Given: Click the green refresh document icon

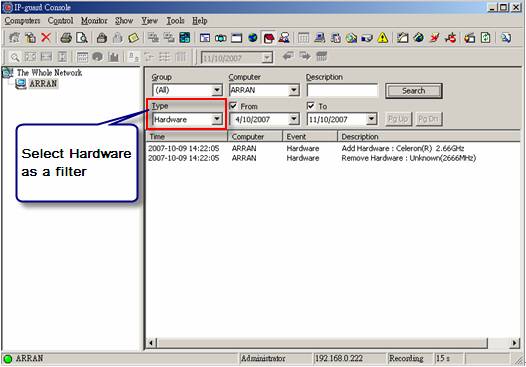Looking at the screenshot, I should tap(485, 38).
